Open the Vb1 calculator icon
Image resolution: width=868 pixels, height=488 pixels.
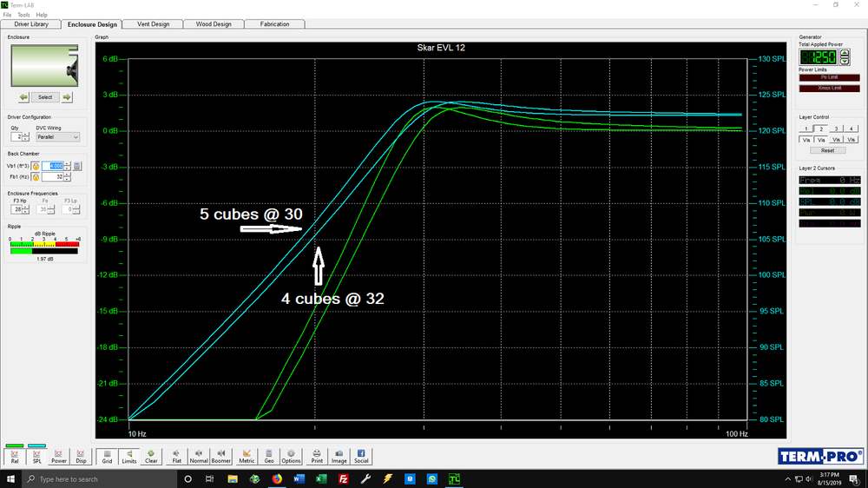tap(77, 166)
